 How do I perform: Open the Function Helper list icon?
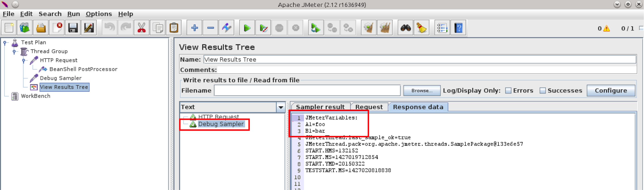coord(442,28)
